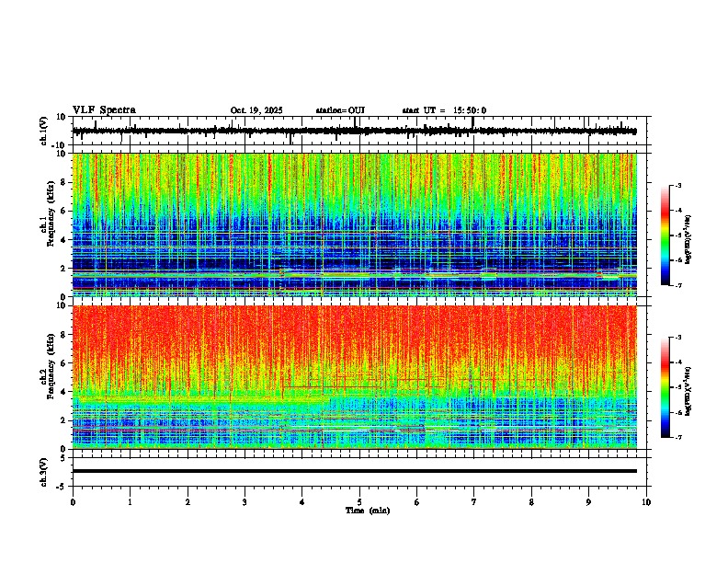
Task: Click the "4" kHz tick on ch.2 frequency axis
Action: 63,392
